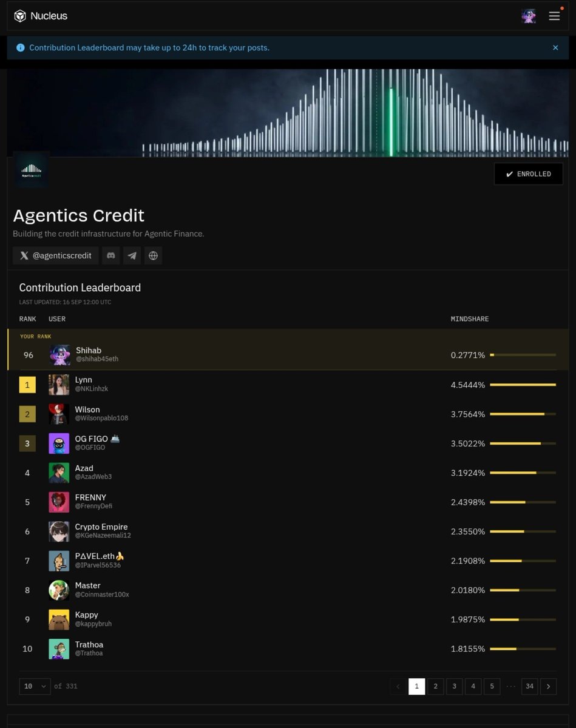576x728 pixels.
Task: Dismiss the Contribution Leaderboard info banner
Action: [x=555, y=47]
